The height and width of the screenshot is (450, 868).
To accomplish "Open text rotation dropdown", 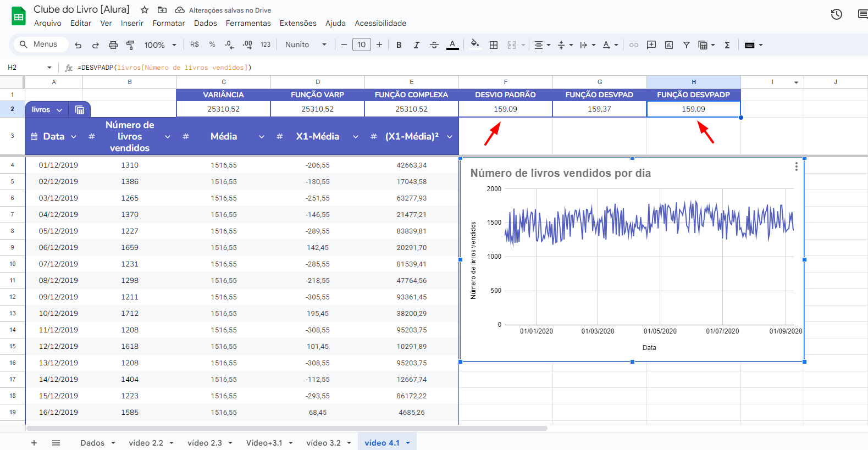I will (x=610, y=45).
